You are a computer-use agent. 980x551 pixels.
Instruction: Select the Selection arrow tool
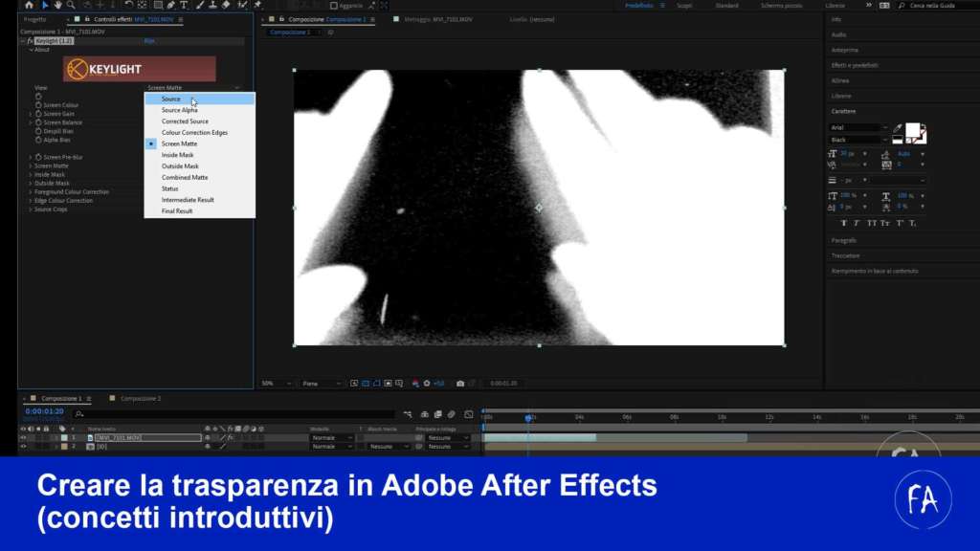pyautogui.click(x=45, y=5)
